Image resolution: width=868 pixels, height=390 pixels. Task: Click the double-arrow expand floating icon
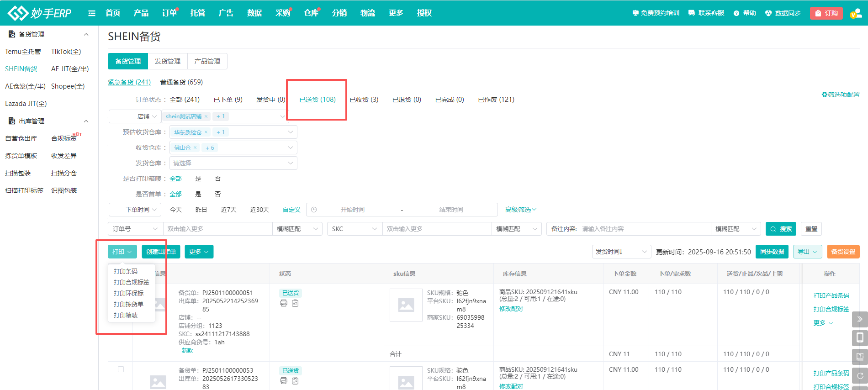point(860,319)
